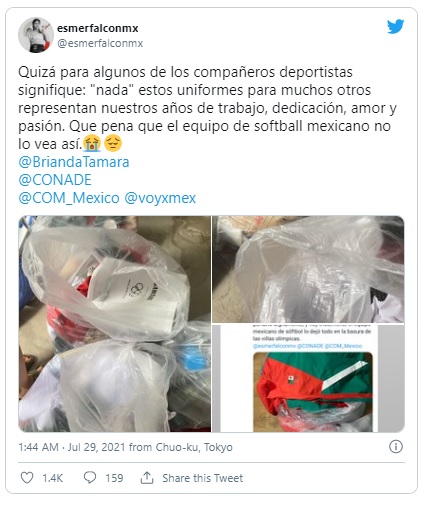Visit the @esmerfalconmx handle
Screen dimensions: 423x505
pos(100,43)
